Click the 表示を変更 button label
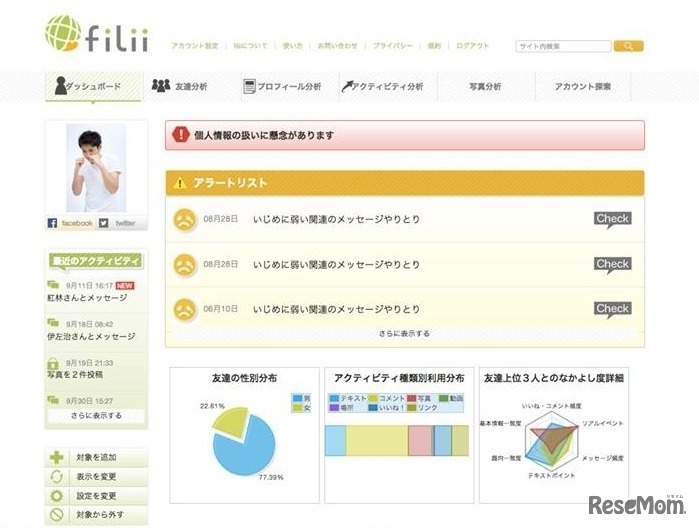This screenshot has width=699, height=528. coord(96,477)
